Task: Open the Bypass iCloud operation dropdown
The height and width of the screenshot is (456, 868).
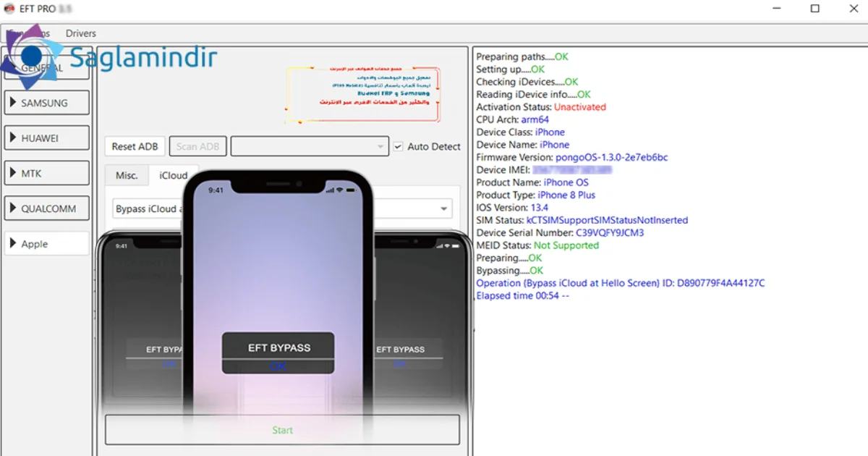Action: [x=283, y=208]
